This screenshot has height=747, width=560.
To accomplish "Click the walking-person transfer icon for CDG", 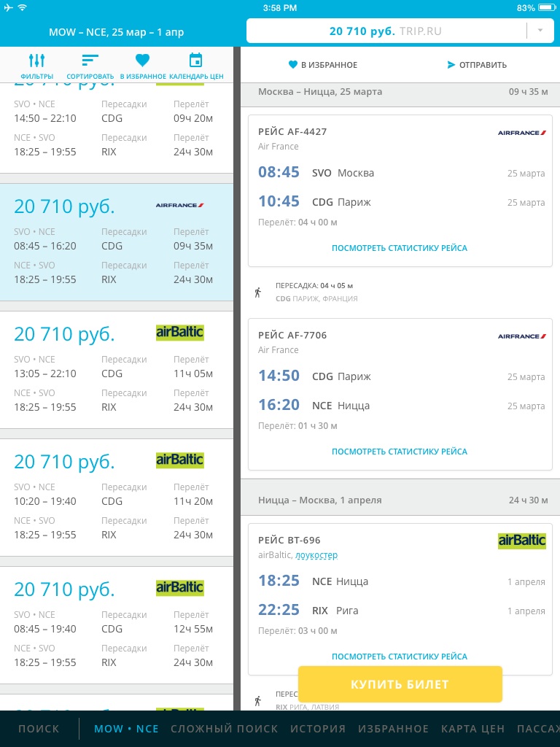I will (257, 292).
